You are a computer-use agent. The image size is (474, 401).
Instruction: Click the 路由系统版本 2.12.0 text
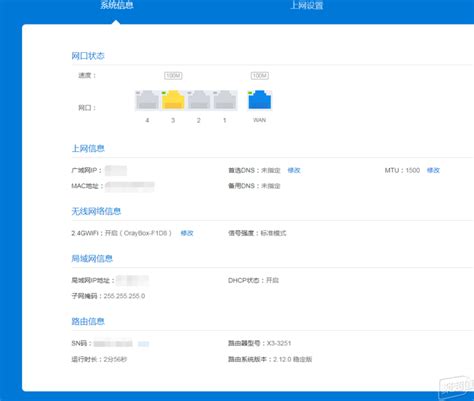pyautogui.click(x=270, y=359)
